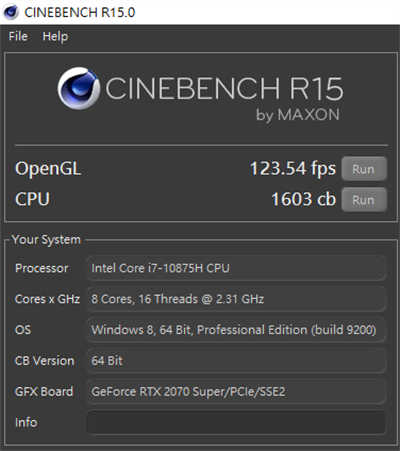
Task: Click the OS field showing Windows 8
Action: click(236, 330)
